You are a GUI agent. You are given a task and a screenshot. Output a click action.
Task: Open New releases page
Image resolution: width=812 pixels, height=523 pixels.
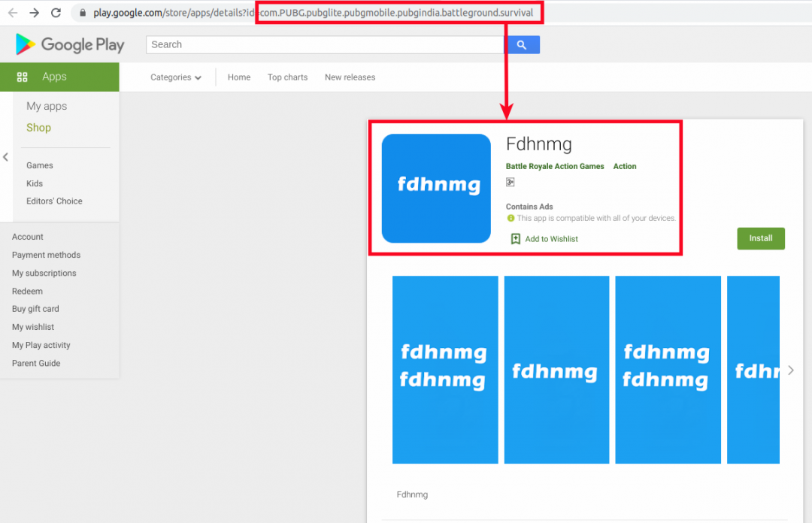coord(350,77)
